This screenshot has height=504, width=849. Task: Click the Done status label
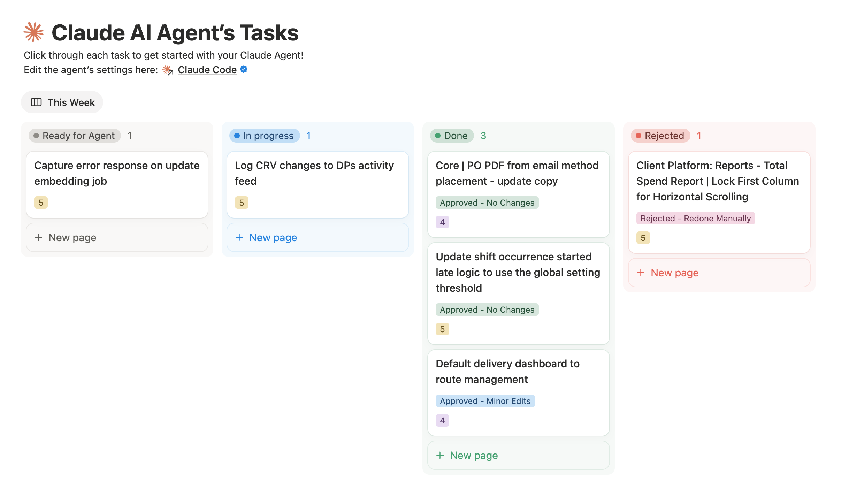[x=452, y=136]
